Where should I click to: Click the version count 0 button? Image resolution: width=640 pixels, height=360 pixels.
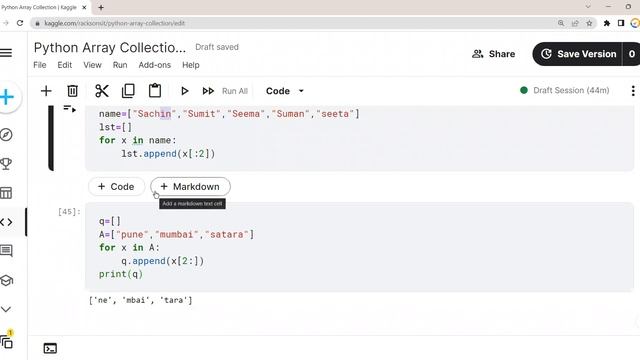(631, 54)
